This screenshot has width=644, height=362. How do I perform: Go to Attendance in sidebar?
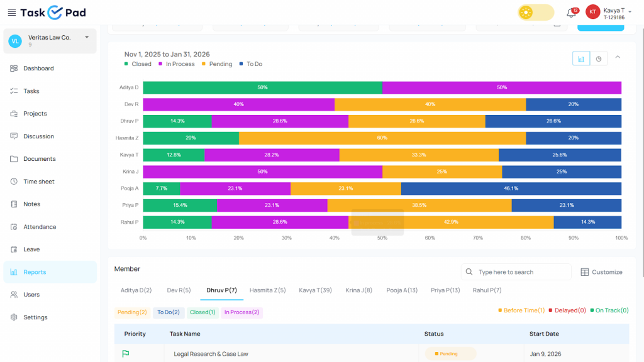40,227
